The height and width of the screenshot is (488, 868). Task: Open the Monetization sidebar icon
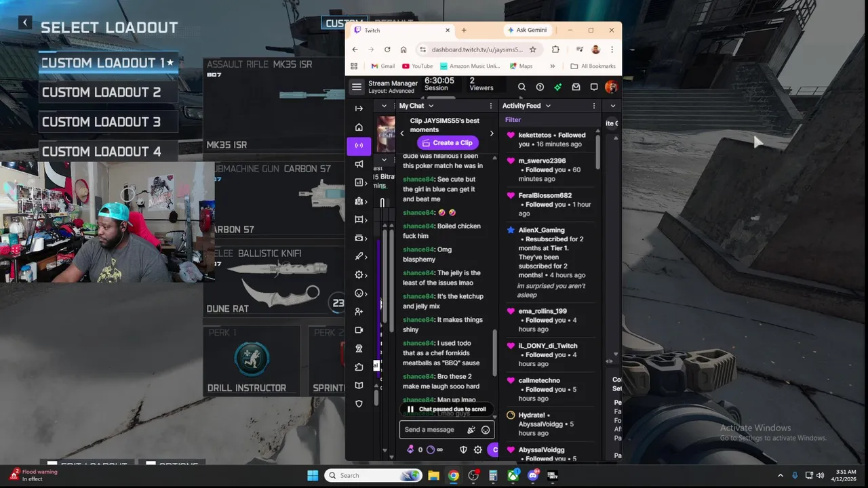click(359, 238)
